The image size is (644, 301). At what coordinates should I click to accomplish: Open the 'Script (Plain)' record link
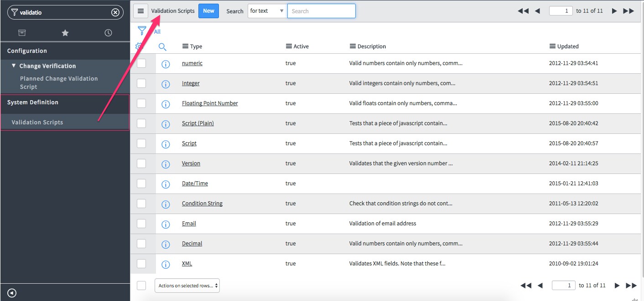point(197,123)
